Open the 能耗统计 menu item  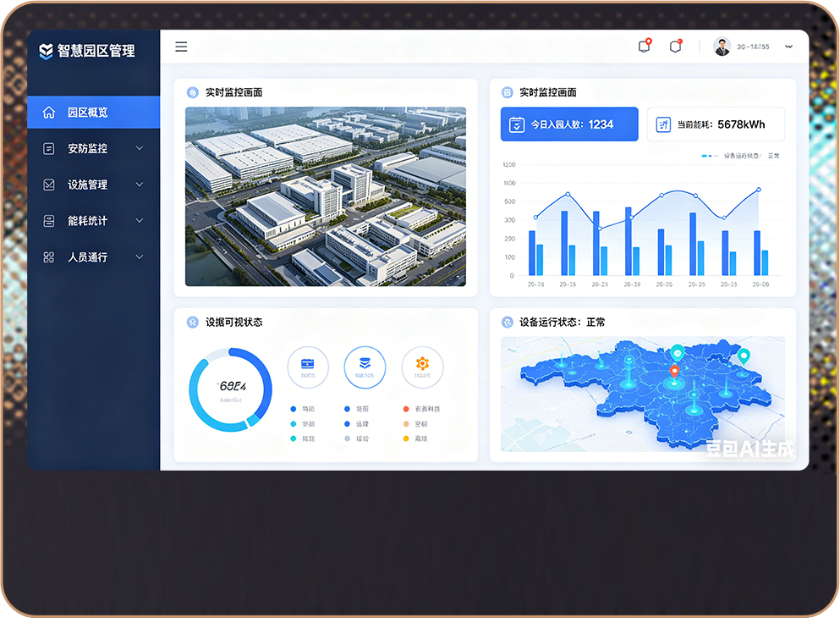coord(94,221)
